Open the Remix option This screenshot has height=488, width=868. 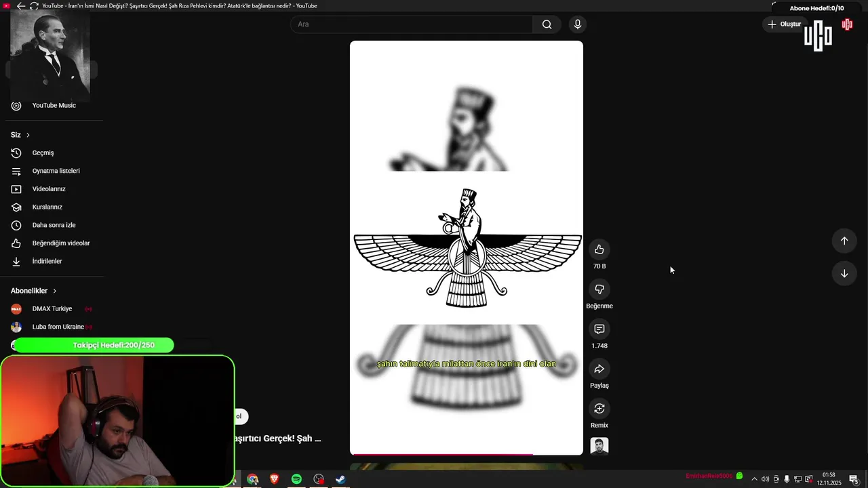pyautogui.click(x=599, y=409)
